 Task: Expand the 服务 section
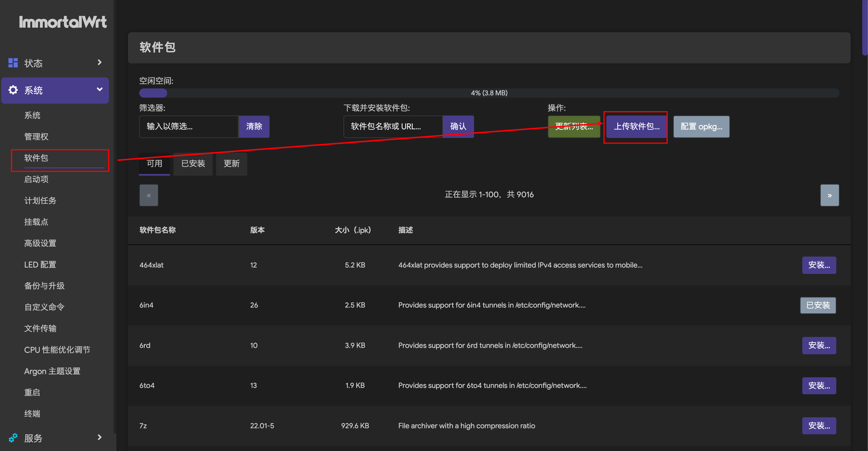(99, 437)
